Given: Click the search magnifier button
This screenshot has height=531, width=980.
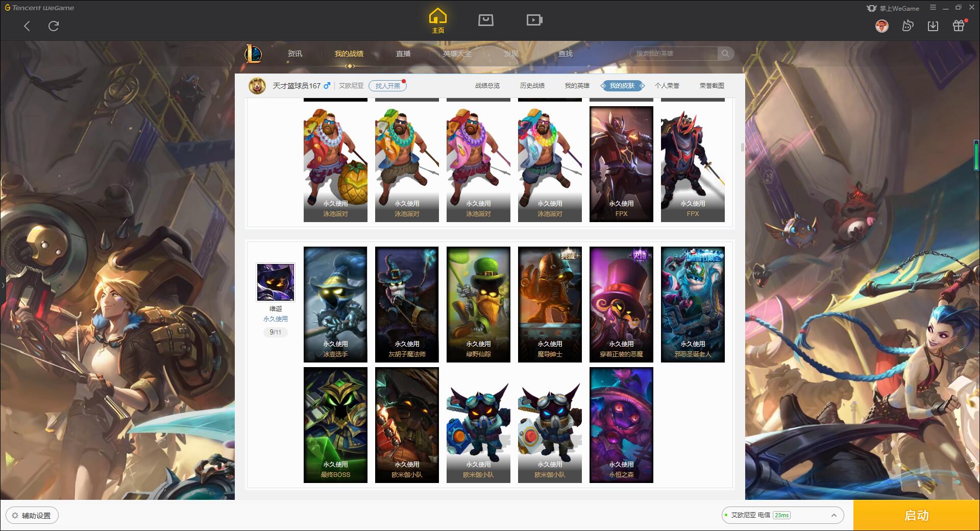Looking at the screenshot, I should [725, 54].
